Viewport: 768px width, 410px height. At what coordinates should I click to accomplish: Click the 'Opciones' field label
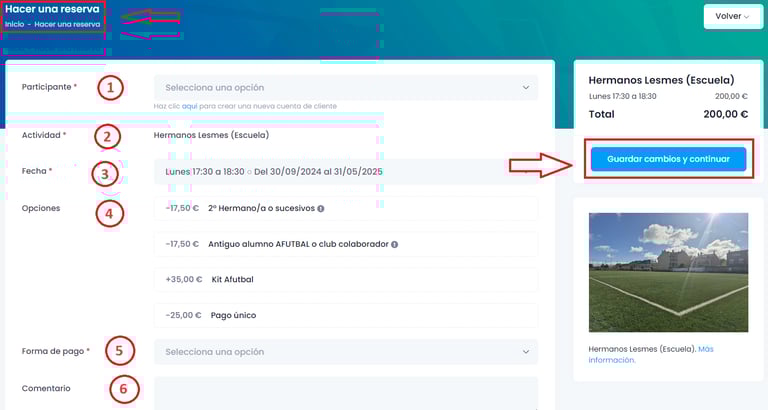(x=41, y=208)
